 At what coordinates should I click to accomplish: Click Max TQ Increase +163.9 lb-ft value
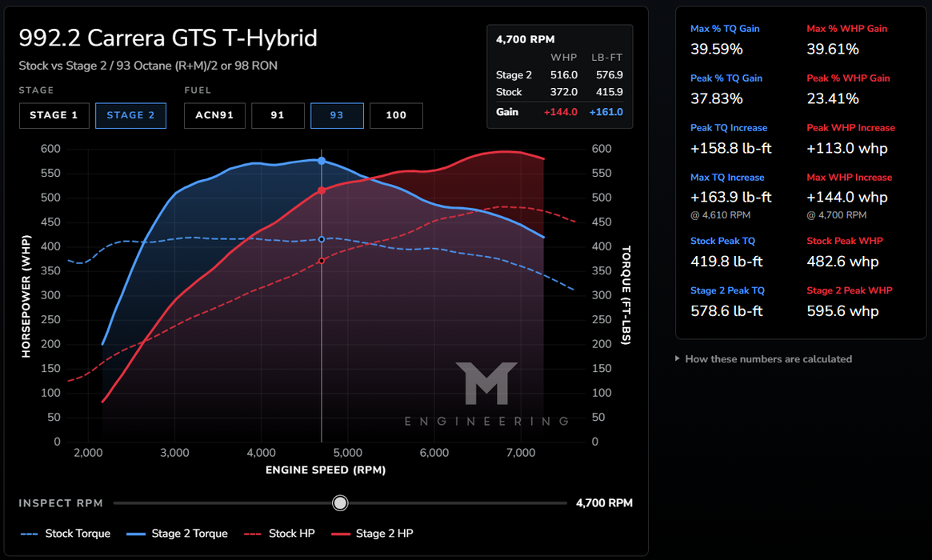point(731,198)
